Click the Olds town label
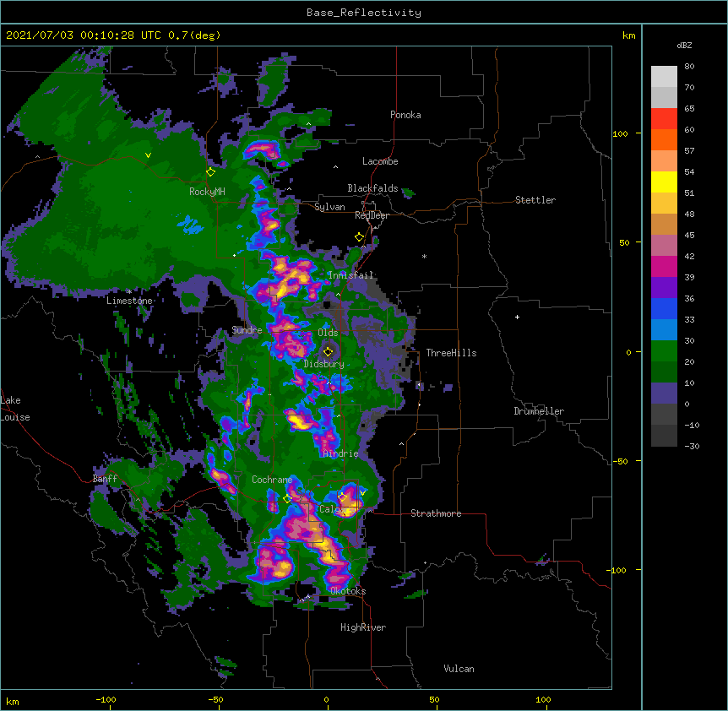 point(328,333)
